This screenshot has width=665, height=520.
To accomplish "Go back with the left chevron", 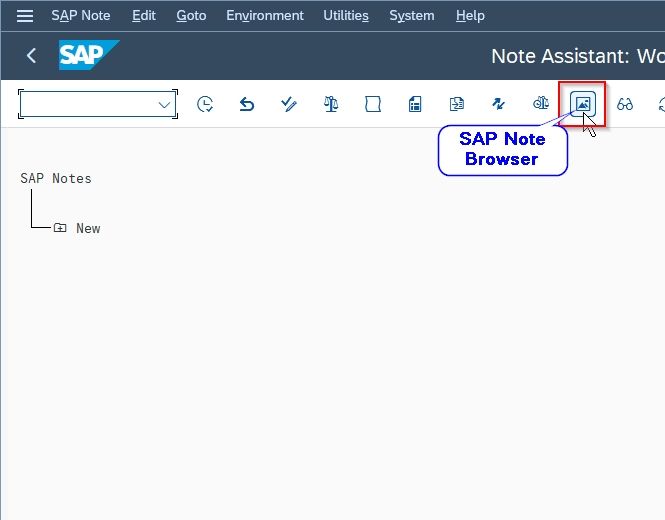I will click(x=31, y=56).
